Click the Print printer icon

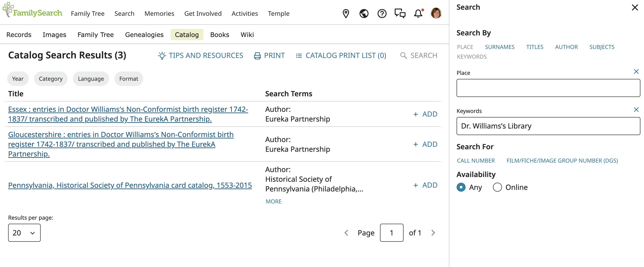(257, 55)
